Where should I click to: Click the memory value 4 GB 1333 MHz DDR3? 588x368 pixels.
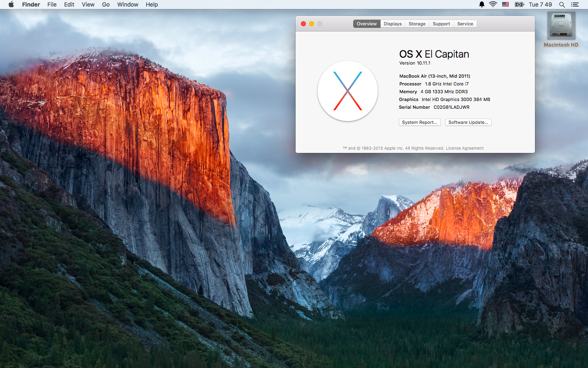point(444,92)
